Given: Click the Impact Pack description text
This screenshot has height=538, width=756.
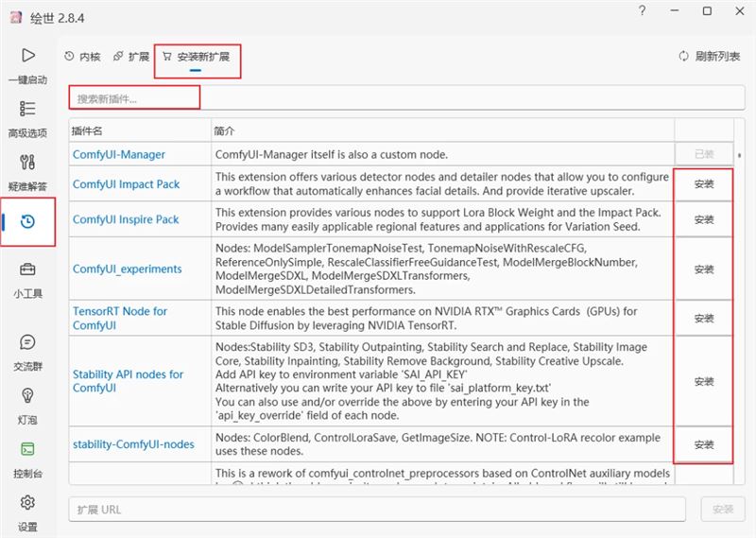Looking at the screenshot, I should [442, 183].
